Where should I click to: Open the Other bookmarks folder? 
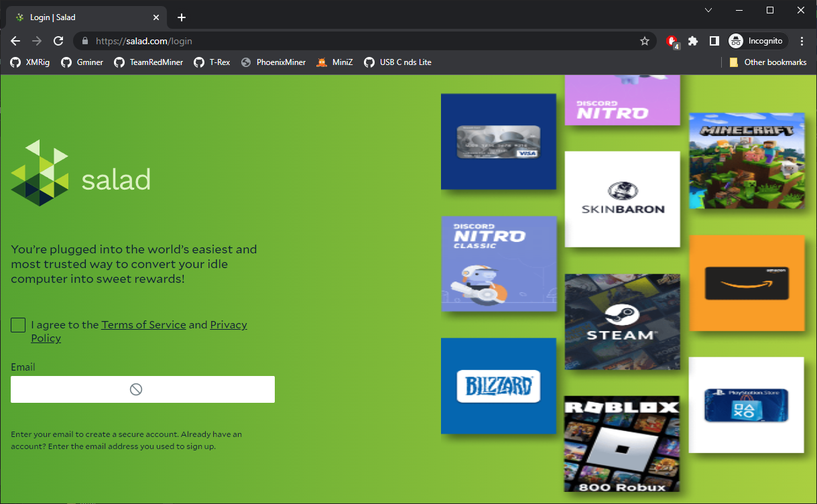(768, 62)
